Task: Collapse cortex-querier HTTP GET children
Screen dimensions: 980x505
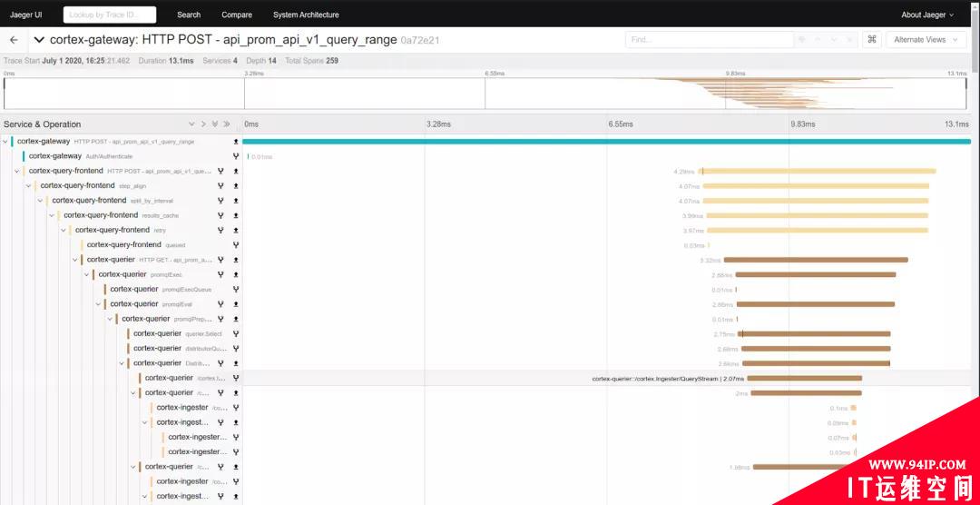Action: [x=75, y=260]
